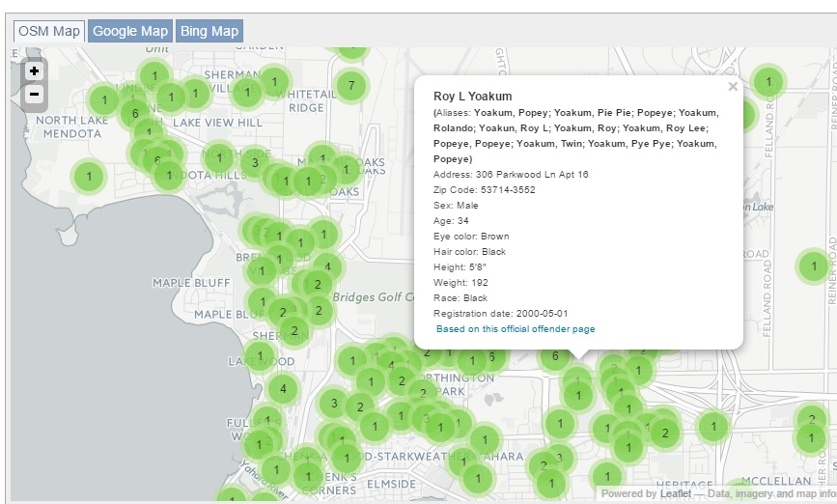Click the Sex: Male line
This screenshot has height=504, width=837.
[x=456, y=206]
